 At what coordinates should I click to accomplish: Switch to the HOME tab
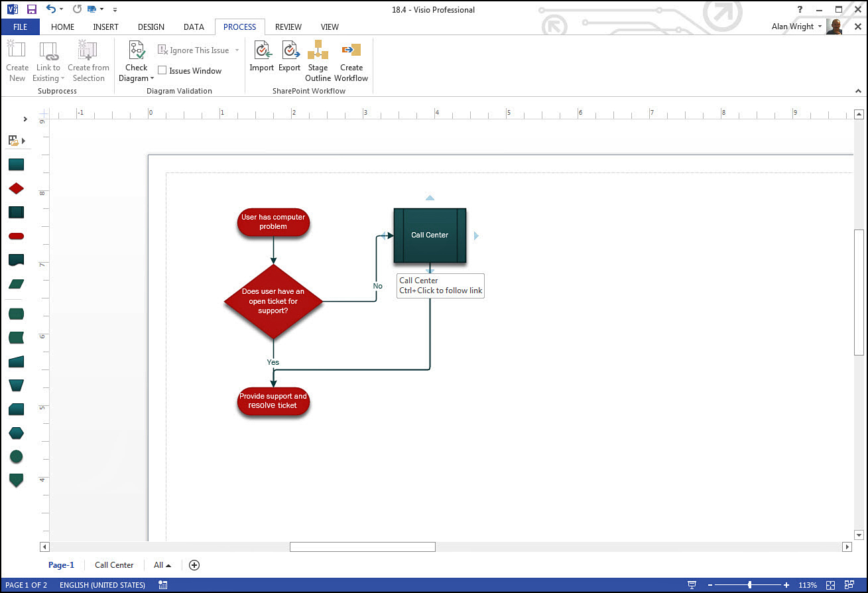[x=62, y=27]
